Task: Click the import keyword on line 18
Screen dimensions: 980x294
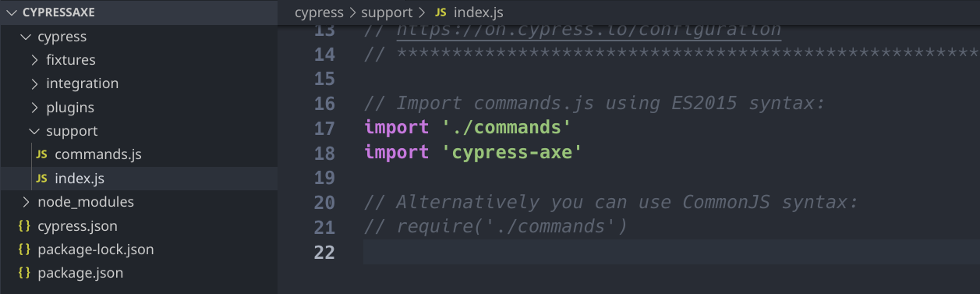Action: click(396, 152)
